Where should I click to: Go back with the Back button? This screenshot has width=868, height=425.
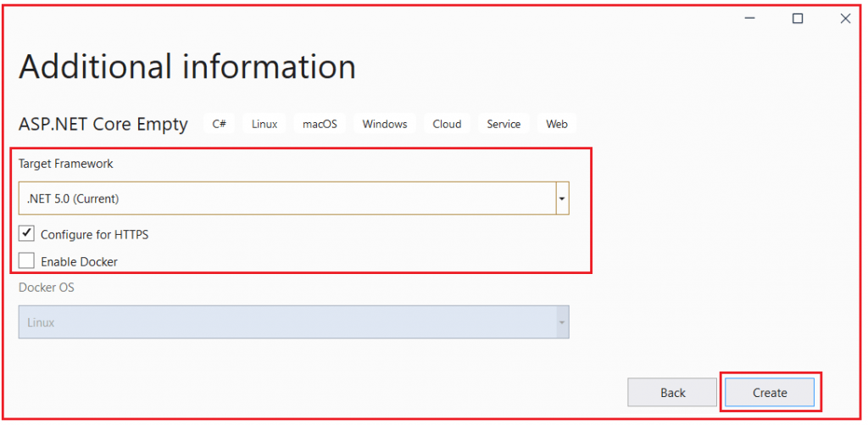pyautogui.click(x=672, y=393)
